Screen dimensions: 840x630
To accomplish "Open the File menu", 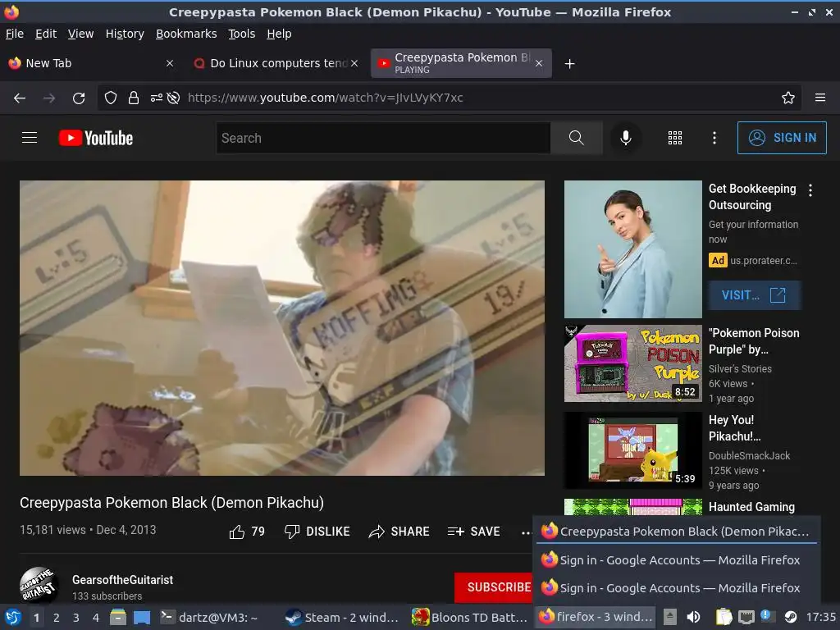I will point(15,34).
